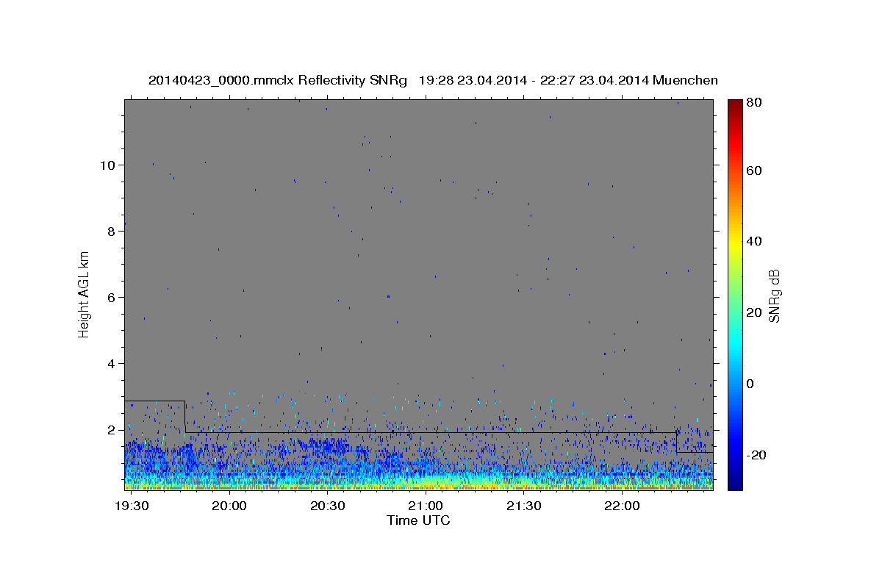The height and width of the screenshot is (588, 882).
Task: Click the height tick label 2
Action: (x=112, y=429)
